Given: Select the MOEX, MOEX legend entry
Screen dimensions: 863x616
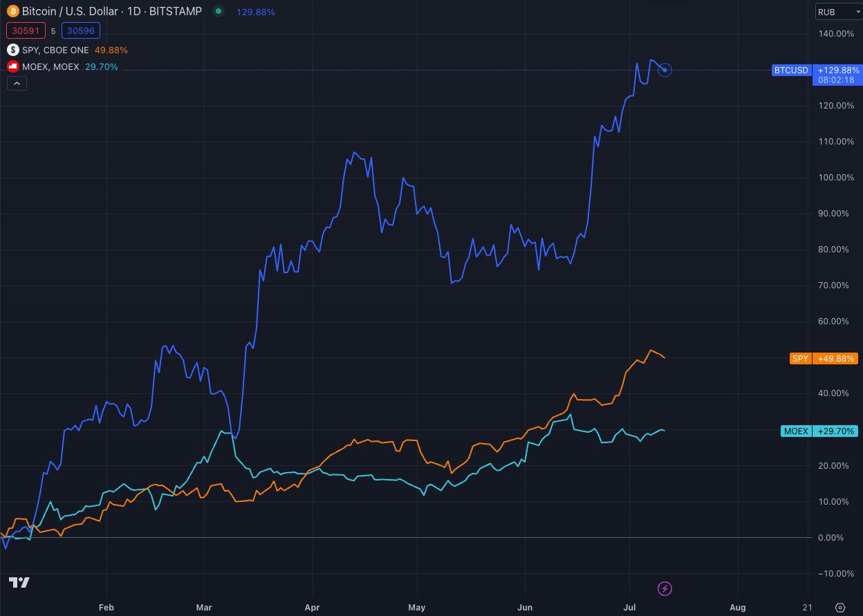Looking at the screenshot, I should [50, 66].
